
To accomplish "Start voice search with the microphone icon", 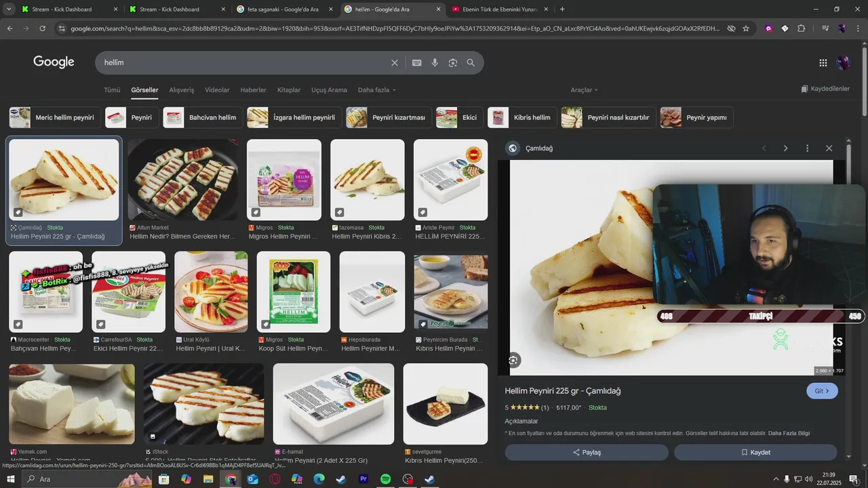I will click(435, 62).
